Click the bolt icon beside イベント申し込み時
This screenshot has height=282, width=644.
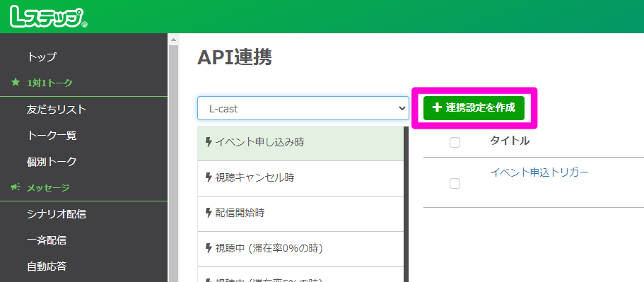[209, 142]
